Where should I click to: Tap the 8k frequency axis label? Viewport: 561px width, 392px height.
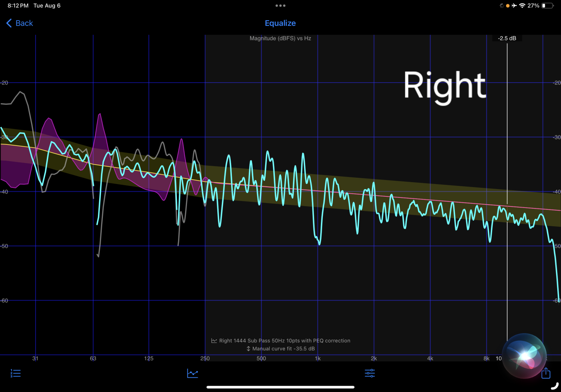(486, 358)
